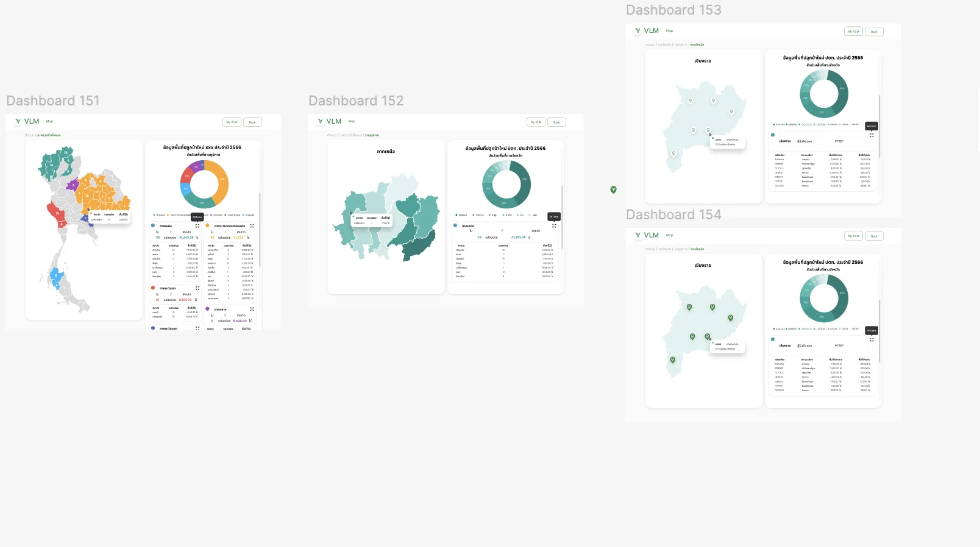
Task: Click the red western region on Dashboard 151's map
Action: (55, 213)
